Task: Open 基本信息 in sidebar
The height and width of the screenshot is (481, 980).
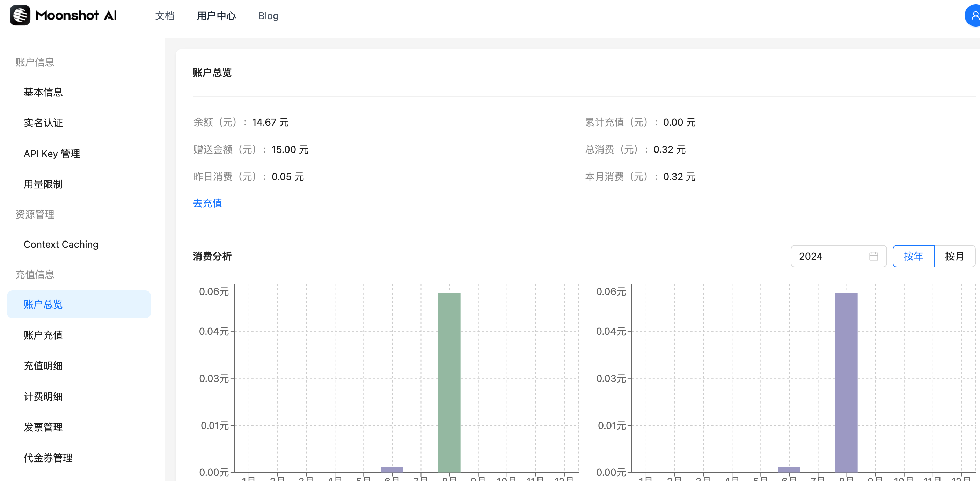Action: click(43, 92)
